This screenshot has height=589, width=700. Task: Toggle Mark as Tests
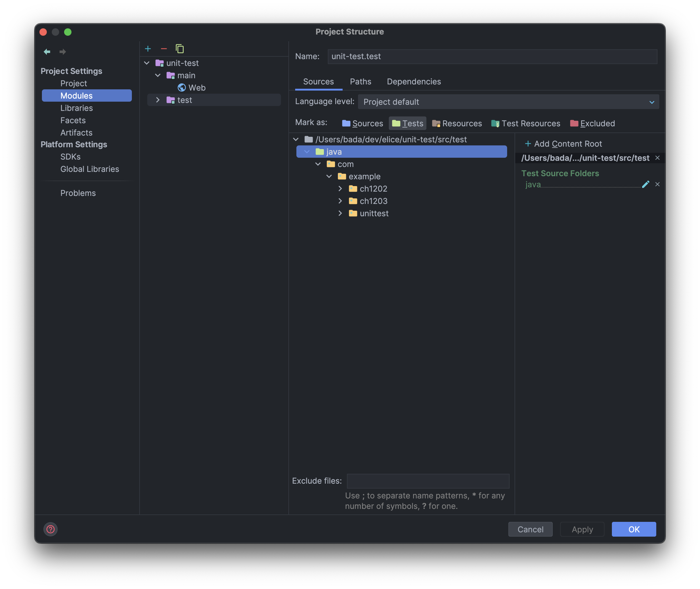407,124
